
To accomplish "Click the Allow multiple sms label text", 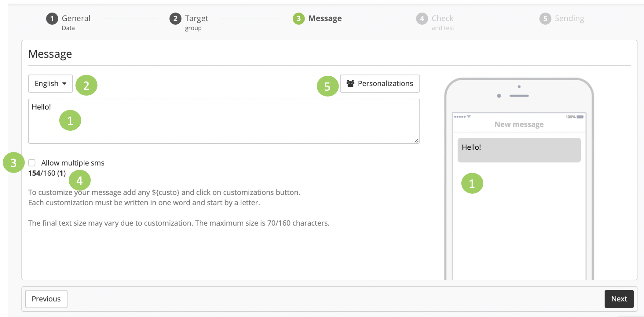I will click(x=73, y=163).
